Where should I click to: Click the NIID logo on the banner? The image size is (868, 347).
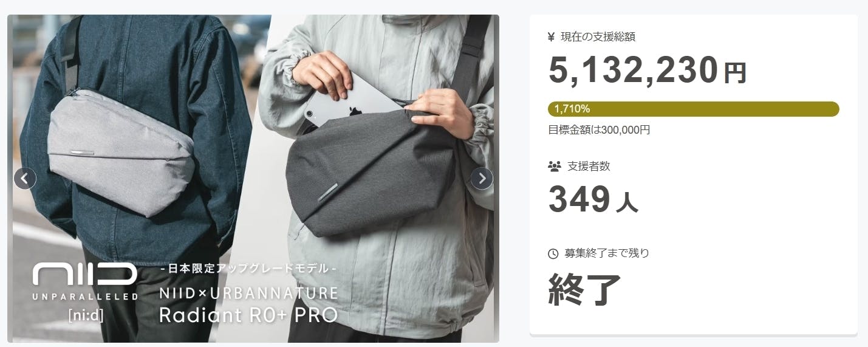84,275
